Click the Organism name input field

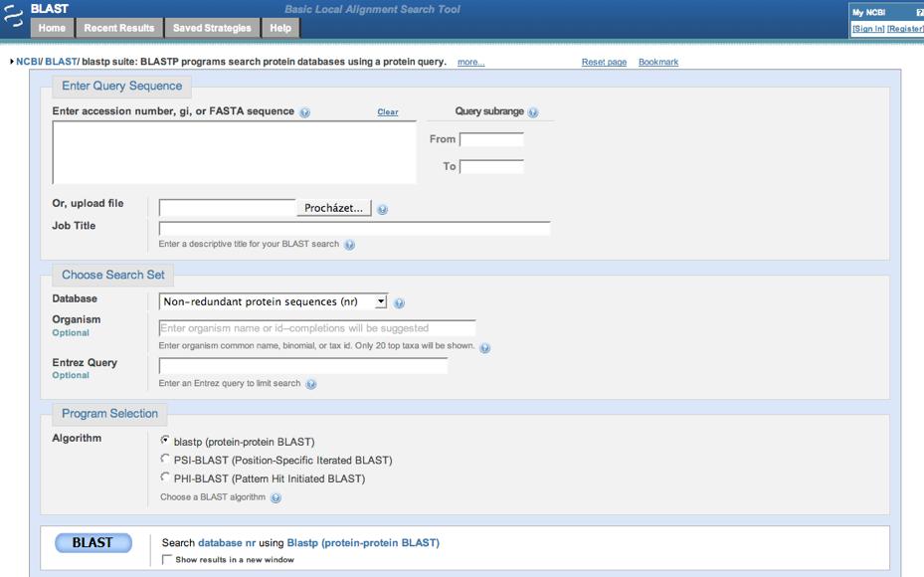(x=317, y=328)
